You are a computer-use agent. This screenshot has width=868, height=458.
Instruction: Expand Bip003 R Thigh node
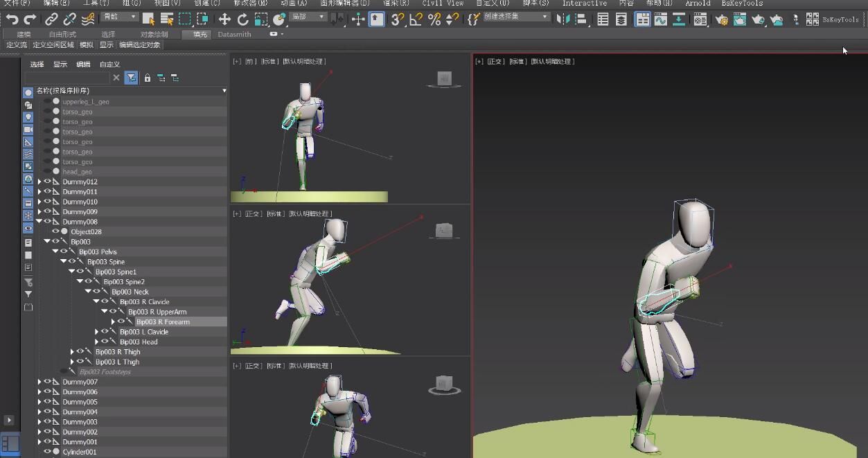(73, 352)
